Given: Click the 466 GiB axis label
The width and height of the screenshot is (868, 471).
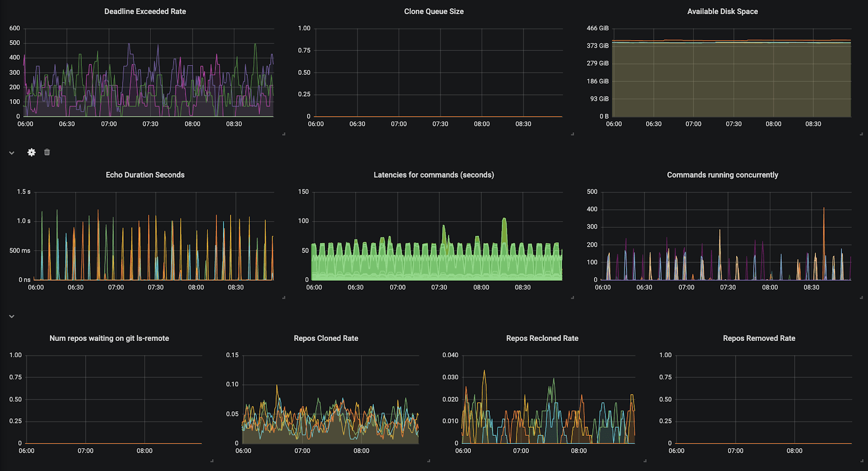Looking at the screenshot, I should tap(597, 28).
